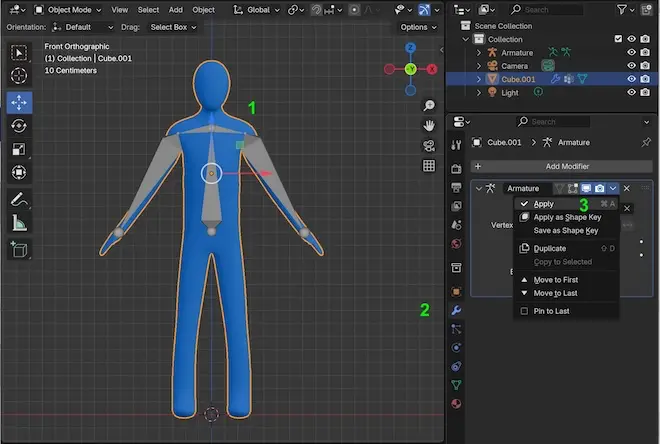The image size is (660, 444).
Task: Select the Annotate tool
Action: [x=19, y=199]
